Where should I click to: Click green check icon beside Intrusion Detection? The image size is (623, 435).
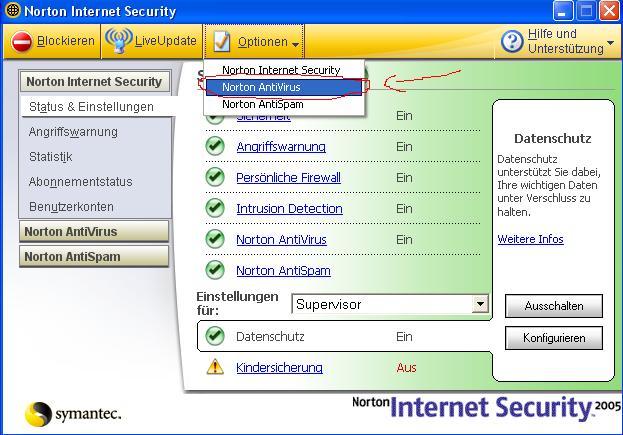click(x=215, y=209)
